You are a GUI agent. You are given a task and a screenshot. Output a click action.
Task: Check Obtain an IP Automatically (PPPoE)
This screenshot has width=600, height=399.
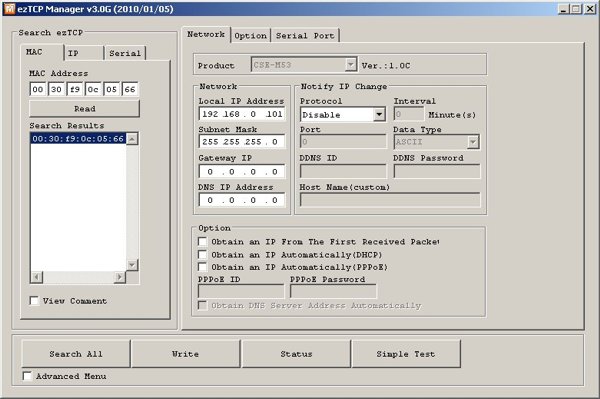click(202, 267)
